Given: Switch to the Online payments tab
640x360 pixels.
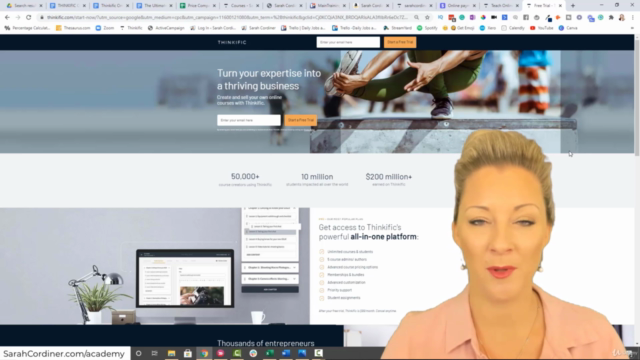Looking at the screenshot, I should point(457,6).
